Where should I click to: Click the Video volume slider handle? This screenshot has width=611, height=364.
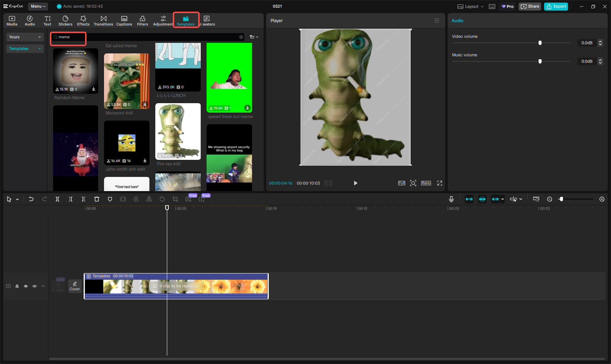tap(540, 43)
